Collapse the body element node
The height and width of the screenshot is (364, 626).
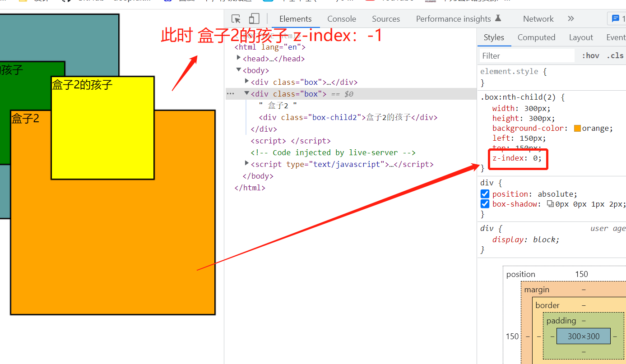click(x=239, y=70)
